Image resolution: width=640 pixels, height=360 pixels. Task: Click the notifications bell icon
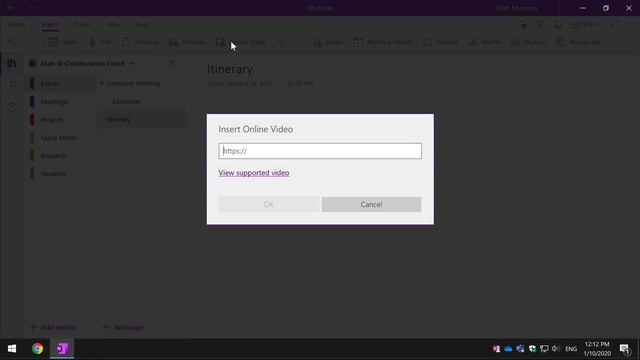click(558, 24)
